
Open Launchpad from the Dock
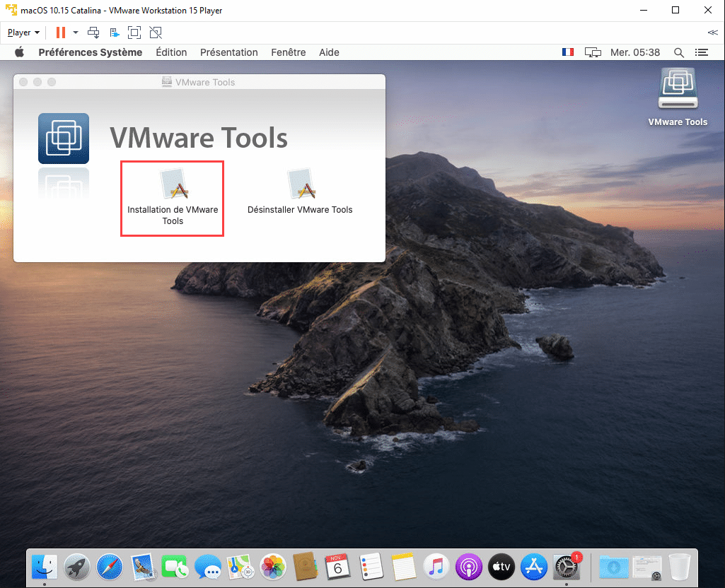77,567
